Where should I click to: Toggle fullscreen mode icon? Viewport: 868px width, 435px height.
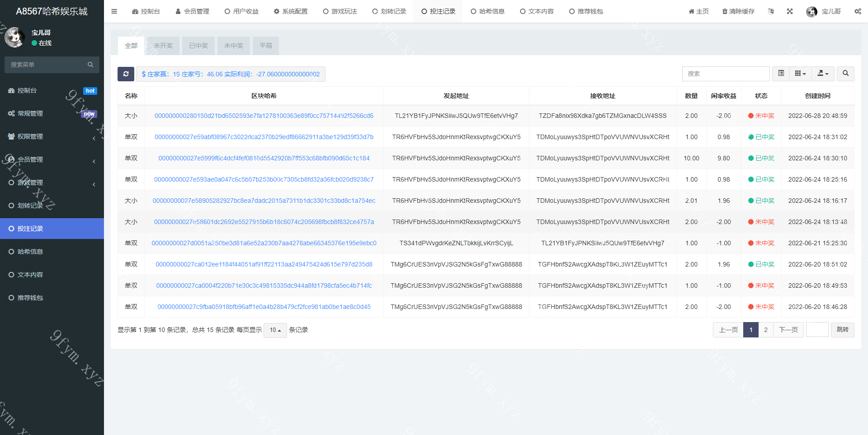point(790,11)
